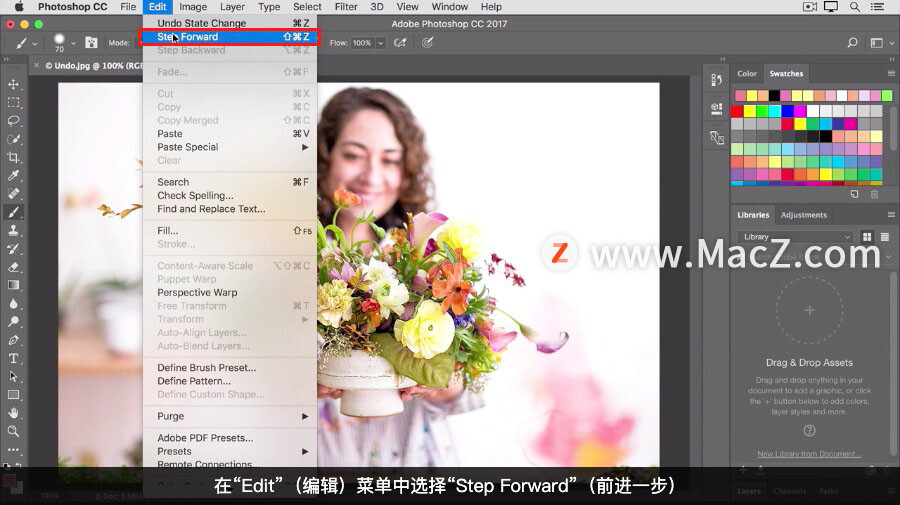Open the tool preset picker arrow
The width and height of the screenshot is (900, 505).
[x=34, y=44]
